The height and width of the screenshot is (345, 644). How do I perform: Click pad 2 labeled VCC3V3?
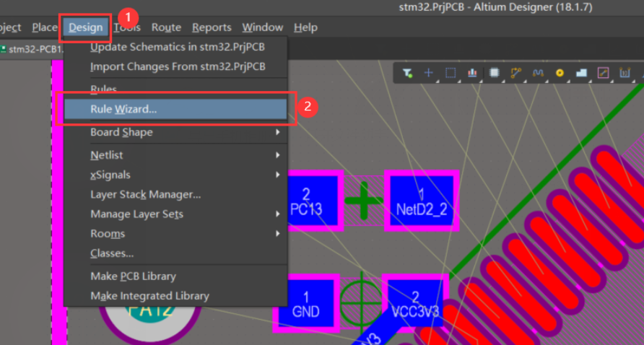pyautogui.click(x=416, y=304)
